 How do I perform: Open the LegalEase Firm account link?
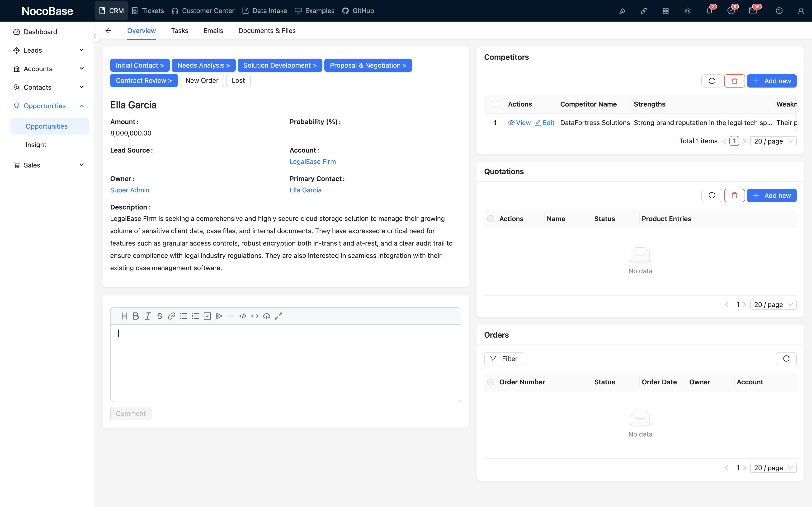click(x=312, y=161)
